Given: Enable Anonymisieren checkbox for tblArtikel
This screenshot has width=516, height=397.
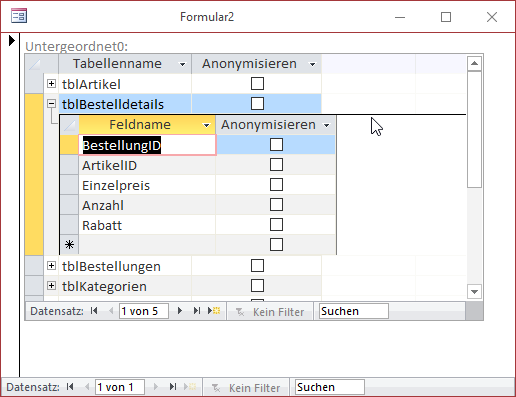Looking at the screenshot, I should click(x=257, y=84).
